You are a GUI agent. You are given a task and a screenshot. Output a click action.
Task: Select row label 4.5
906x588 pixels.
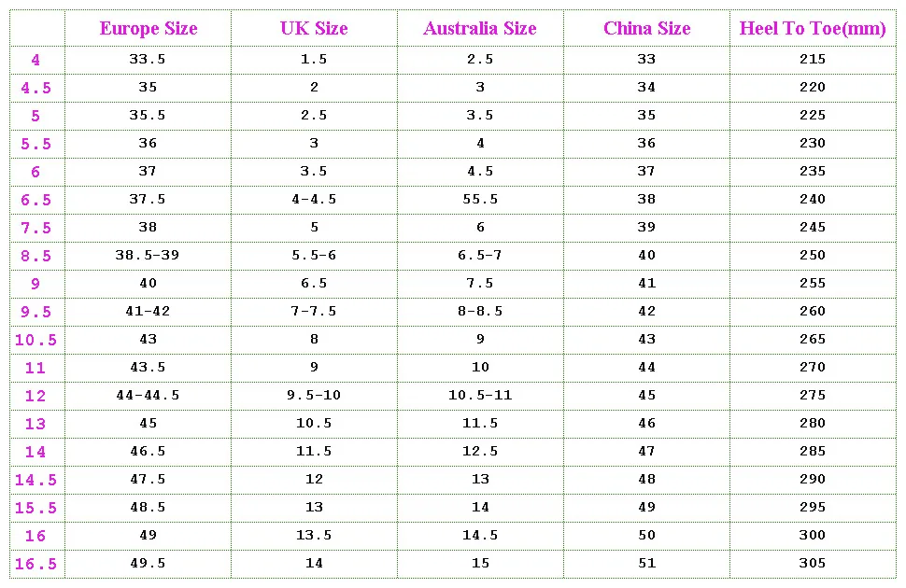pos(35,88)
